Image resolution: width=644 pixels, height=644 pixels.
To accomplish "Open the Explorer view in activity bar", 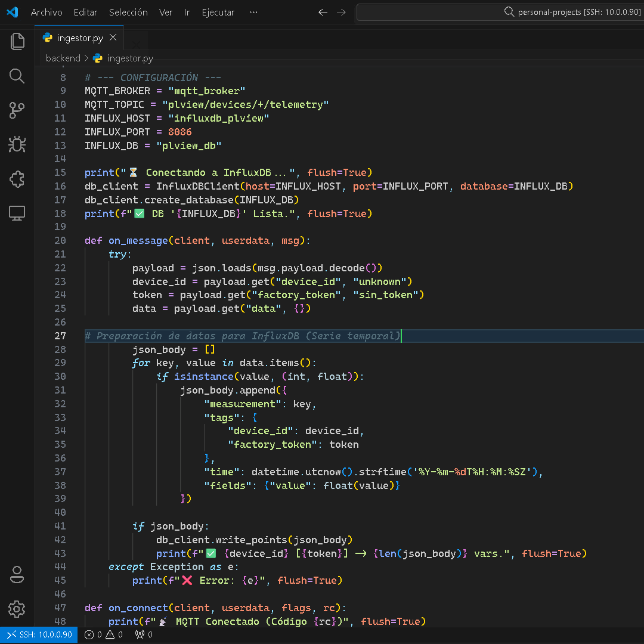I will point(17,41).
